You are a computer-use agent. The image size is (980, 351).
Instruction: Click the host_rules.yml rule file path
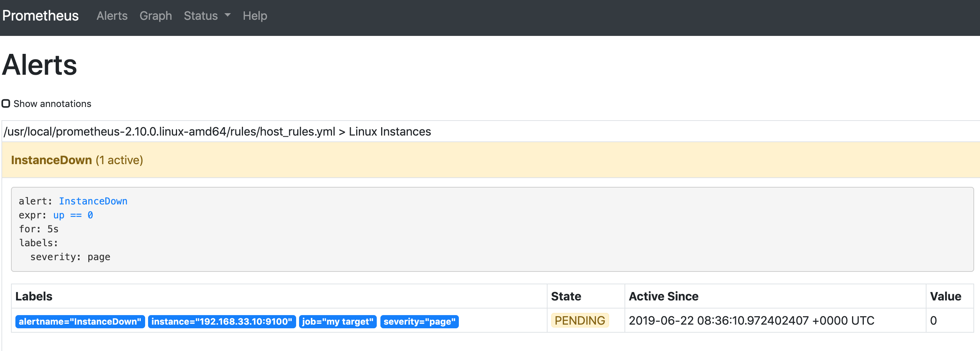pyautogui.click(x=217, y=132)
